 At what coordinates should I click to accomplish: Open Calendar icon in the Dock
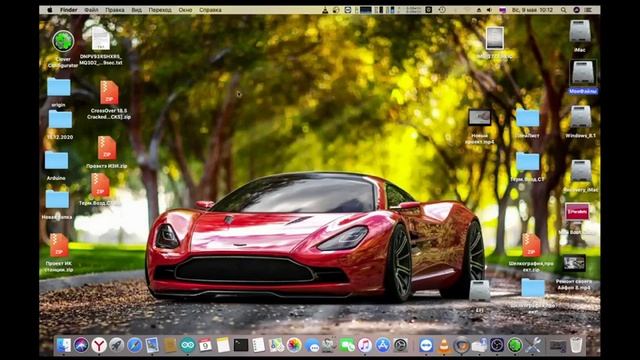(205, 346)
